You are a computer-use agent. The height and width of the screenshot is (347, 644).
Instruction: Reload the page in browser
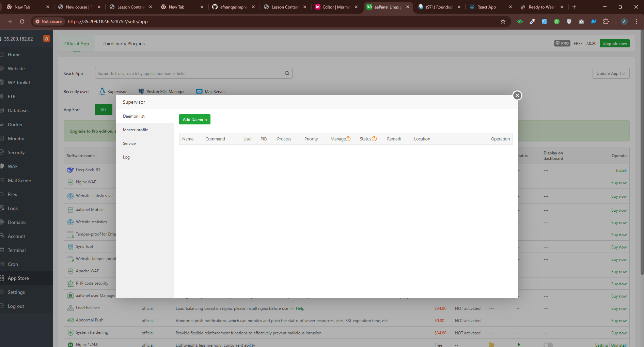pos(22,21)
